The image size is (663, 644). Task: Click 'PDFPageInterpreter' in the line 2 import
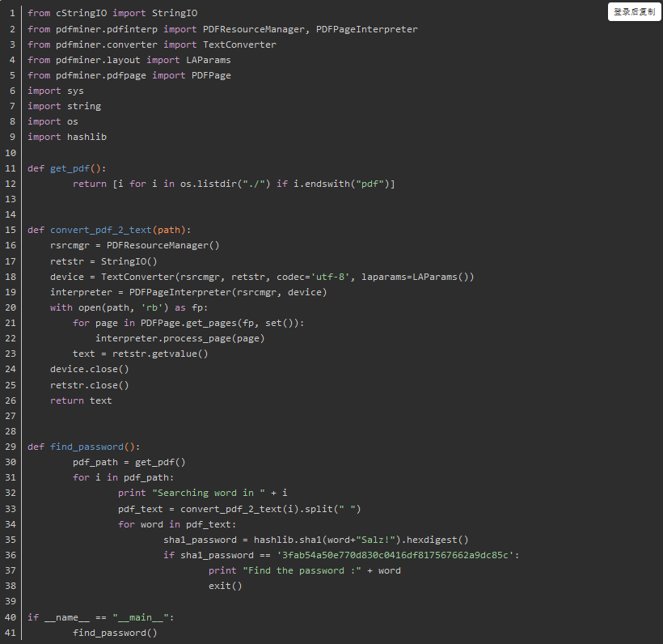pyautogui.click(x=366, y=29)
